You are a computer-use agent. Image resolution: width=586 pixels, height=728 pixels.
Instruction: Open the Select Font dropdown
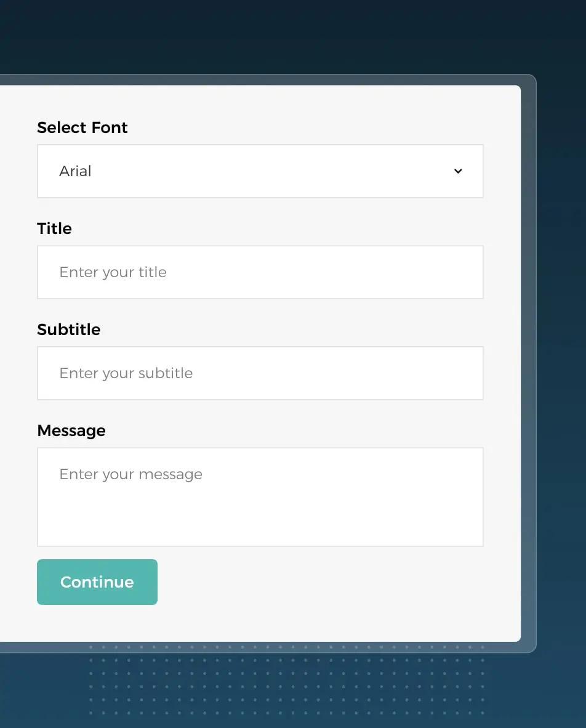tap(260, 171)
